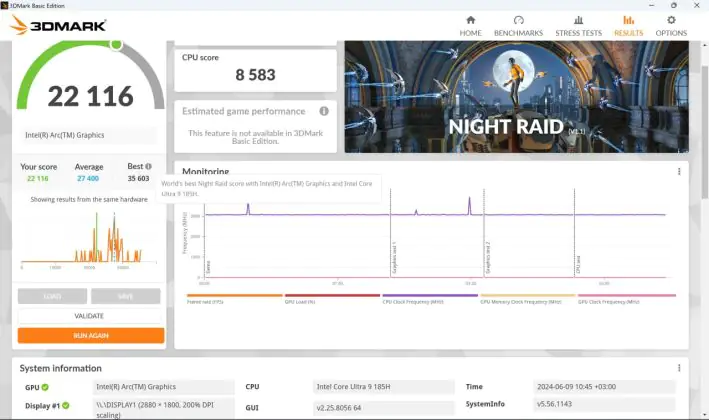Click the Display #1 resolution field

(x=164, y=409)
